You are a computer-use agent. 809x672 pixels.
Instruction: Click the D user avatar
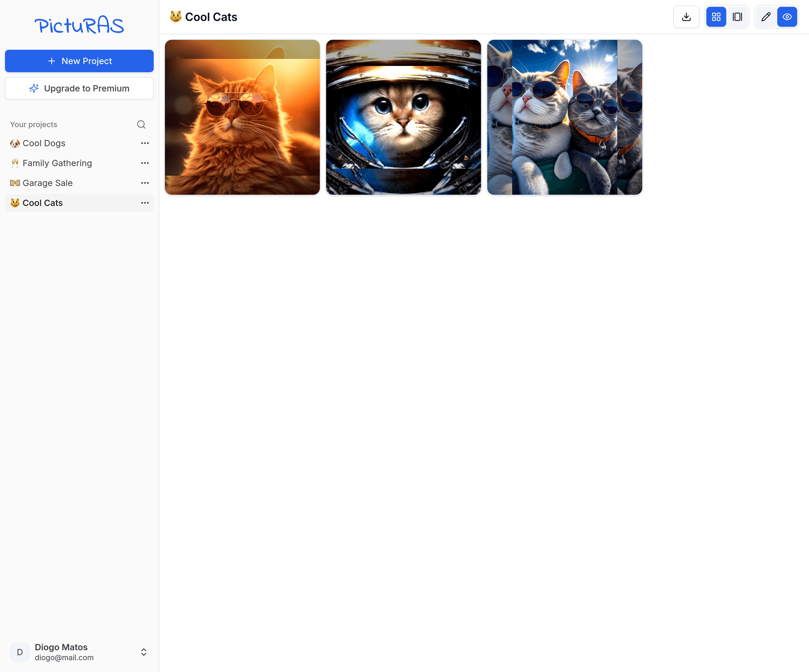[20, 652]
